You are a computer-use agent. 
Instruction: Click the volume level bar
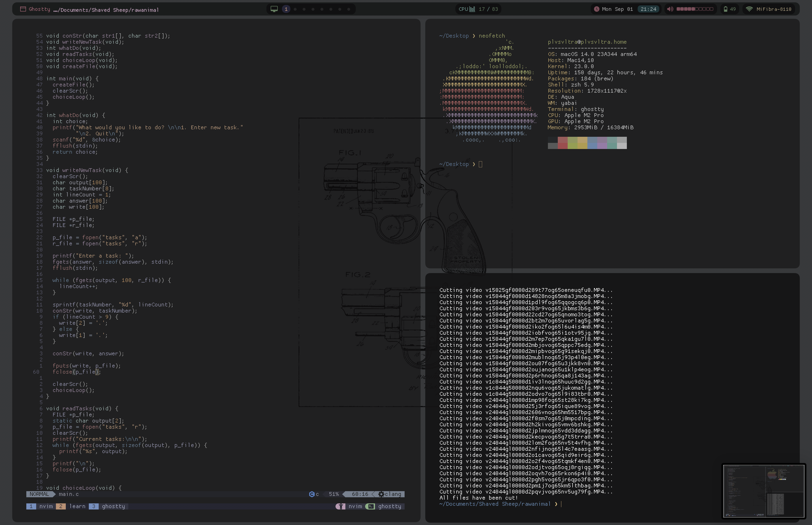pyautogui.click(x=695, y=9)
